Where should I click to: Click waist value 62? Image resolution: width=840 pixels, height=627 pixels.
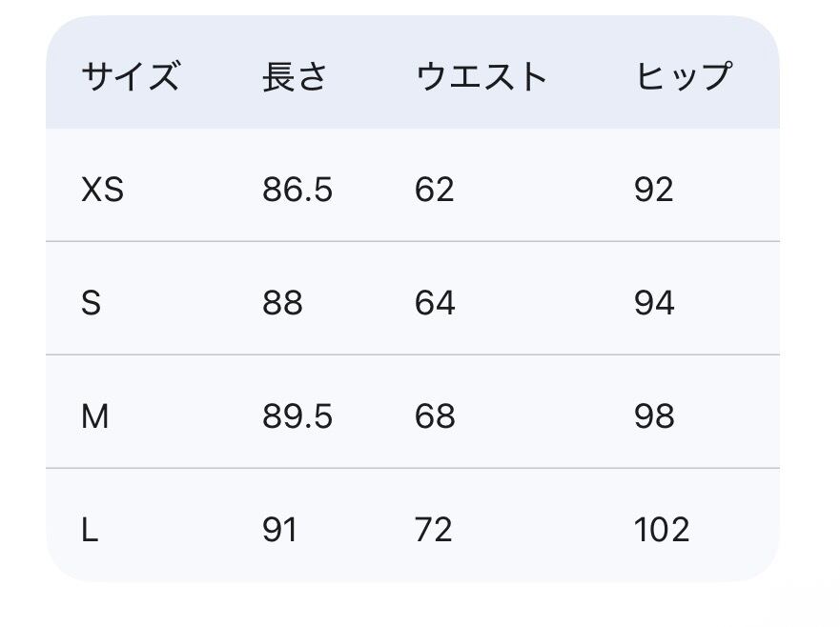[x=435, y=191]
